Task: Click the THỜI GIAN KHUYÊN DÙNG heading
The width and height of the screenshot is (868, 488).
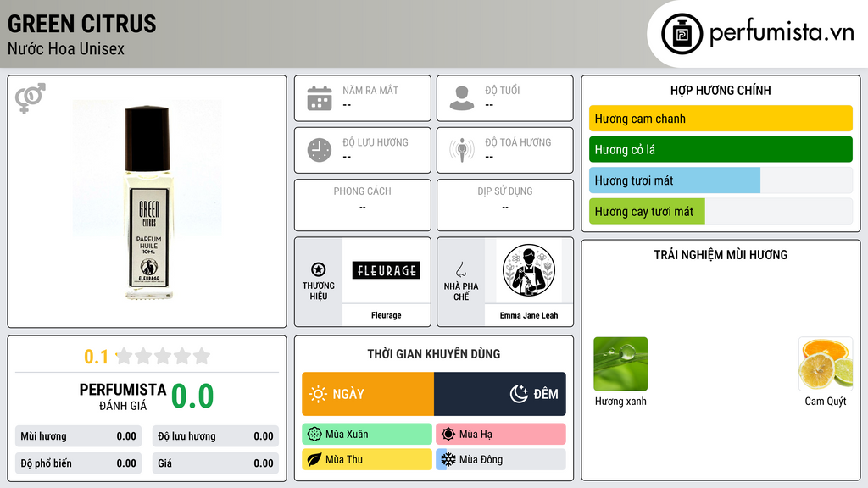Action: 434,354
